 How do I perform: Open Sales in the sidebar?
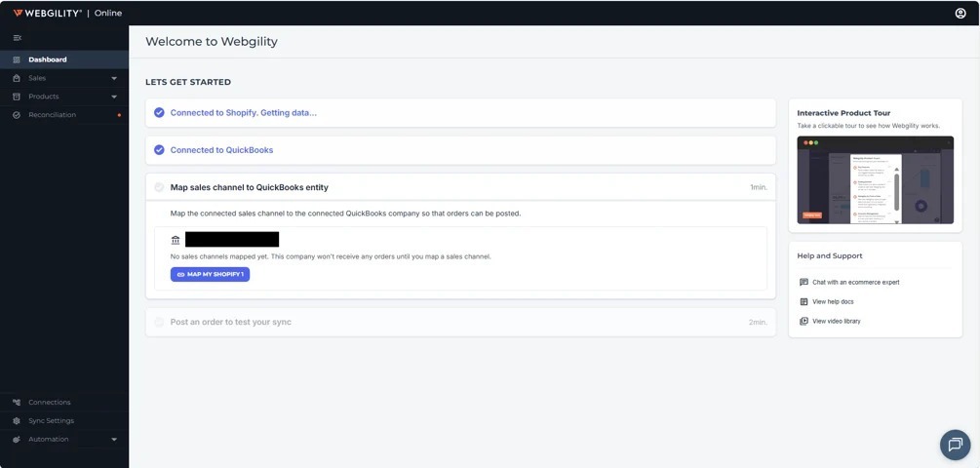(x=64, y=78)
